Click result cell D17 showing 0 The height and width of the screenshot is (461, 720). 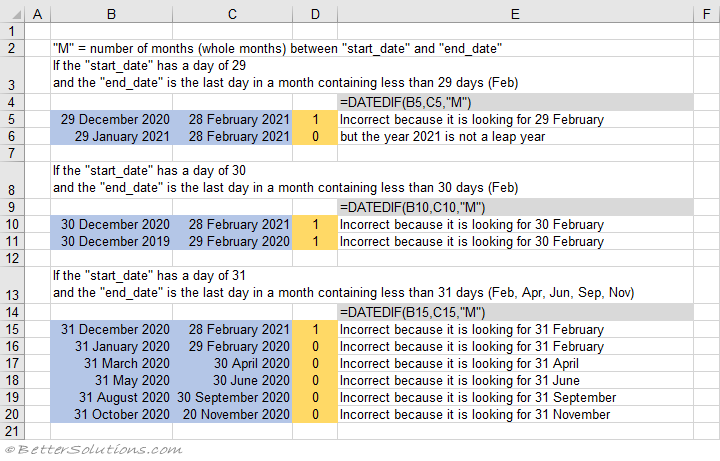315,363
